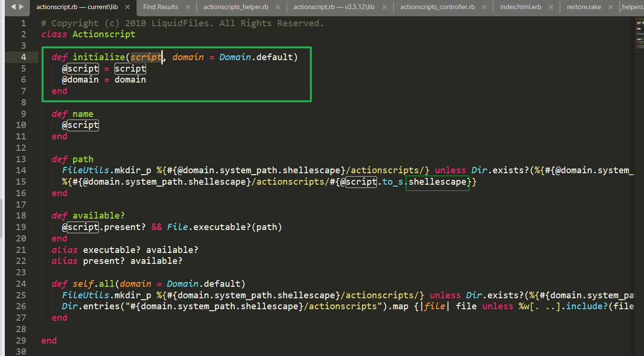Click the class name Actionscript on line 2

coord(104,34)
